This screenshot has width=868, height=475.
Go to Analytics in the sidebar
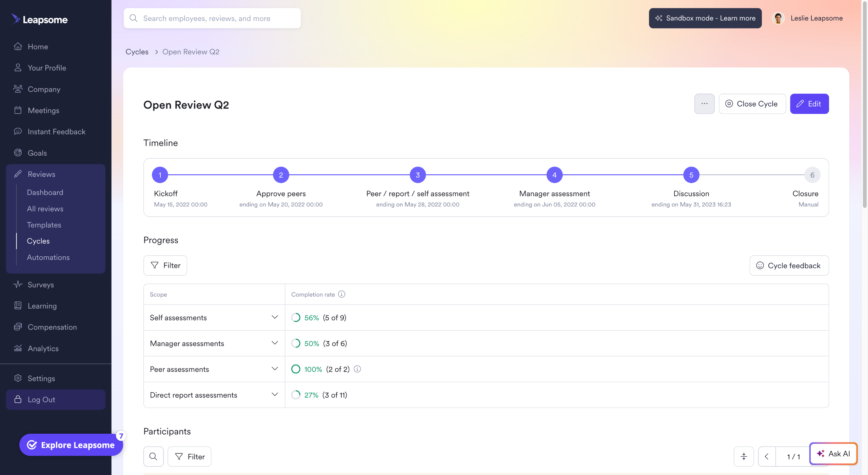pyautogui.click(x=43, y=349)
